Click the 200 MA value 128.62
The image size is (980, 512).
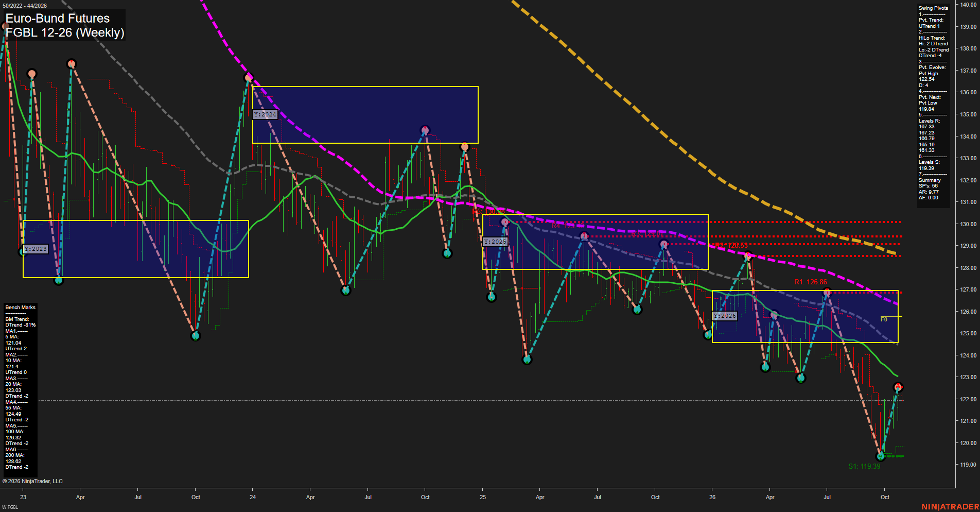[x=13, y=462]
